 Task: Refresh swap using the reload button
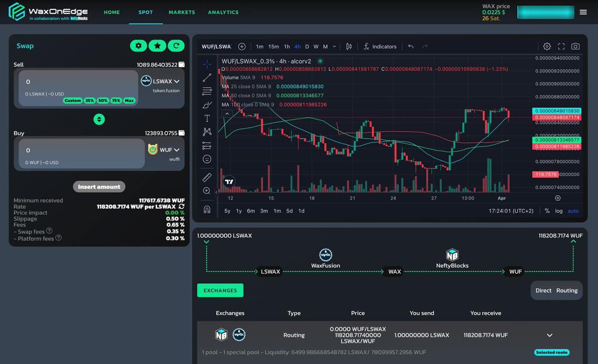(x=176, y=46)
